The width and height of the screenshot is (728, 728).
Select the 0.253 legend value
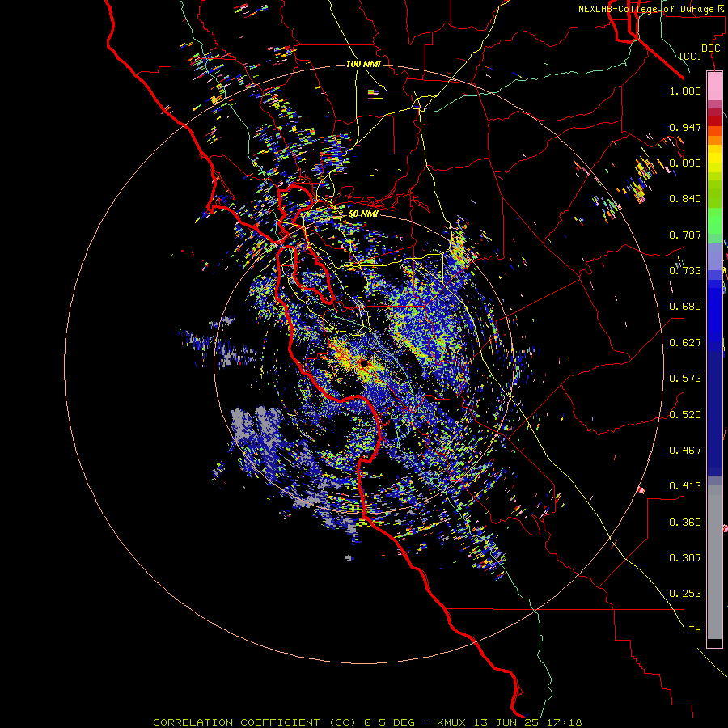click(685, 594)
